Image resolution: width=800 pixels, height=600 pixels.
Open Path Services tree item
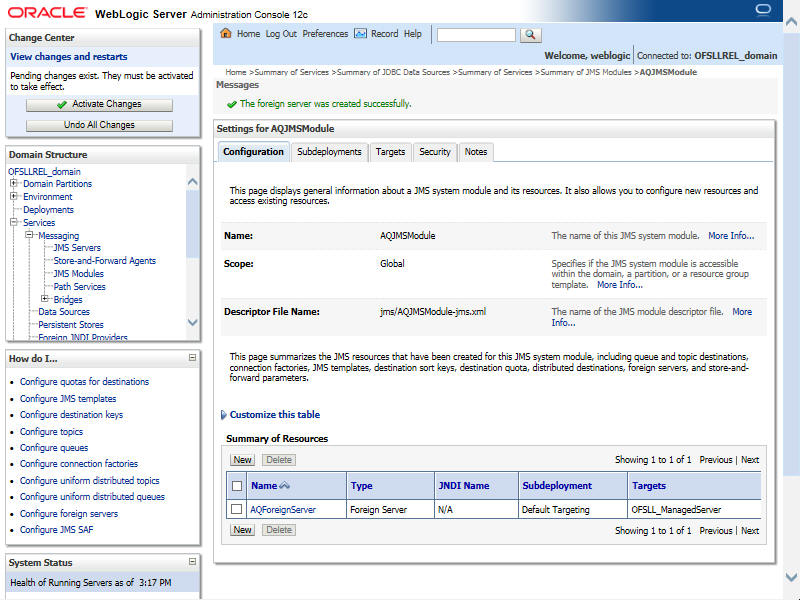tap(80, 287)
